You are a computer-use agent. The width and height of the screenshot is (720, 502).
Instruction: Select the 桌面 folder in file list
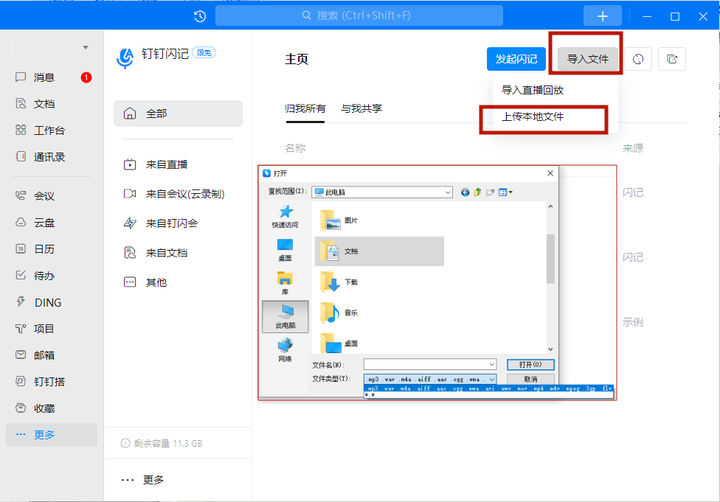339,343
